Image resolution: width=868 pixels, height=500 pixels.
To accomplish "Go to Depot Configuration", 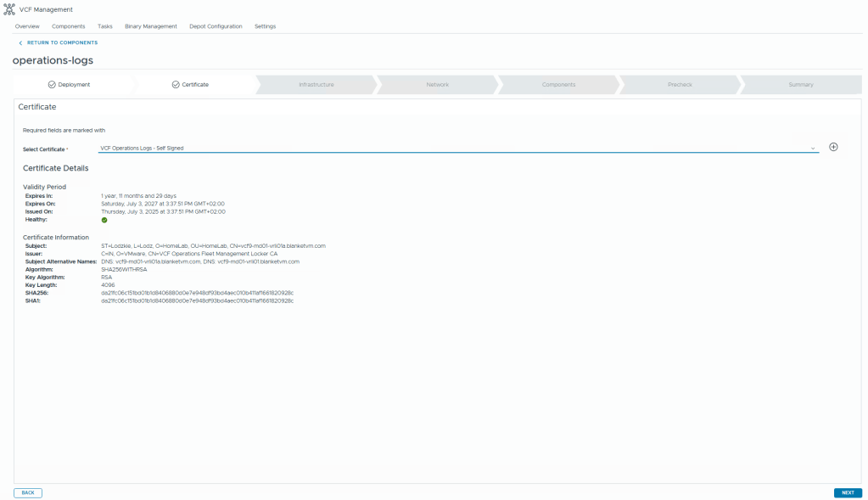I will [216, 26].
